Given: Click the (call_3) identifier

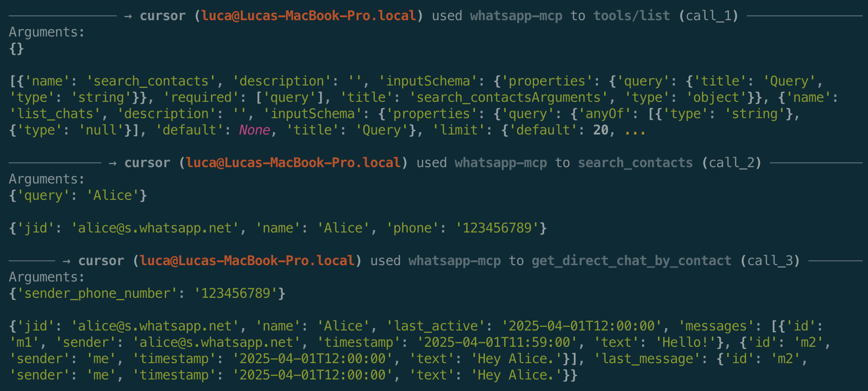Looking at the screenshot, I should pyautogui.click(x=770, y=261).
